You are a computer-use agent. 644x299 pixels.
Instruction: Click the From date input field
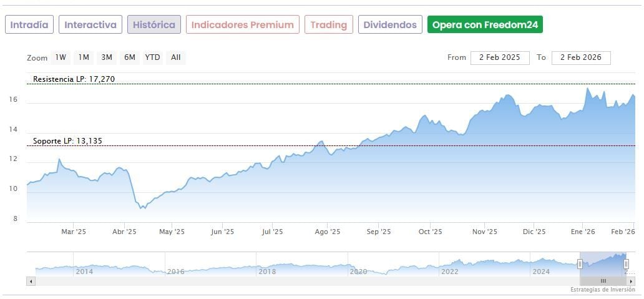(x=500, y=57)
